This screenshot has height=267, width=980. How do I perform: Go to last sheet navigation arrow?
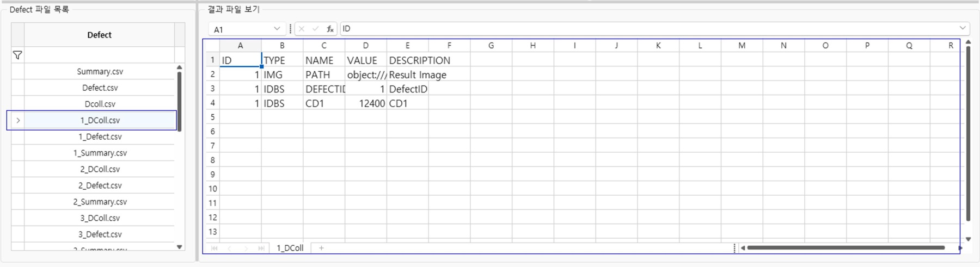261,248
